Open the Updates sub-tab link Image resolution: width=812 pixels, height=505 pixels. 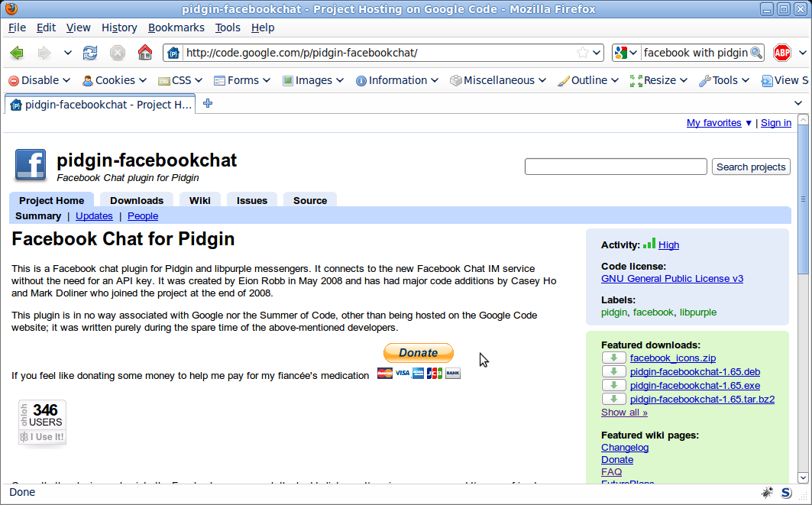(94, 216)
